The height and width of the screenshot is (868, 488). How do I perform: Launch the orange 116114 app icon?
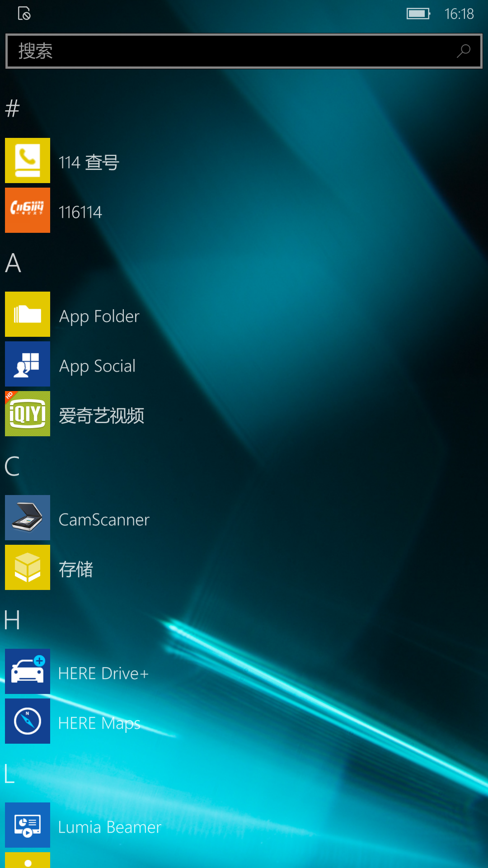(28, 210)
